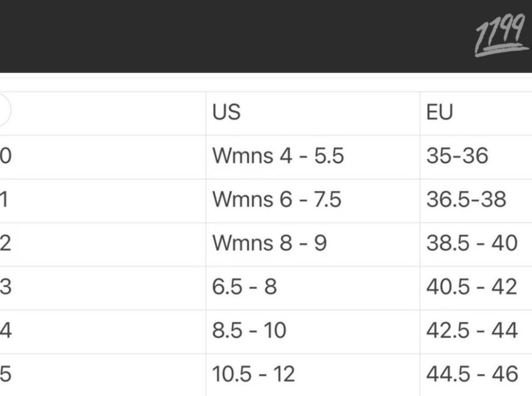Click the 40.5 - 42 EU cell

[472, 287]
